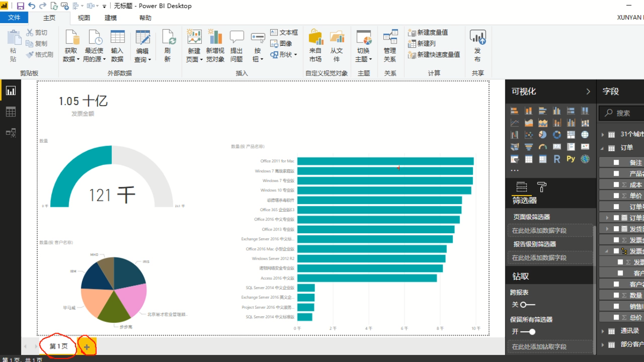
Task: Select the stacked bar chart visual
Action: pyautogui.click(x=514, y=111)
